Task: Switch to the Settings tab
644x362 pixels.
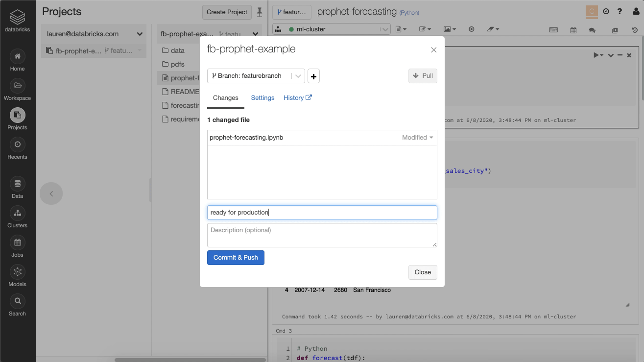Action: (x=262, y=98)
